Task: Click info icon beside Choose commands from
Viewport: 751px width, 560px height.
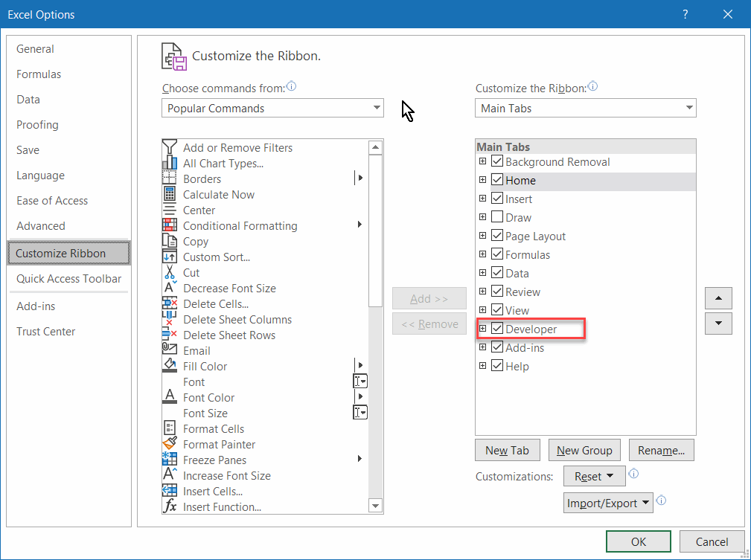Action: click(291, 86)
